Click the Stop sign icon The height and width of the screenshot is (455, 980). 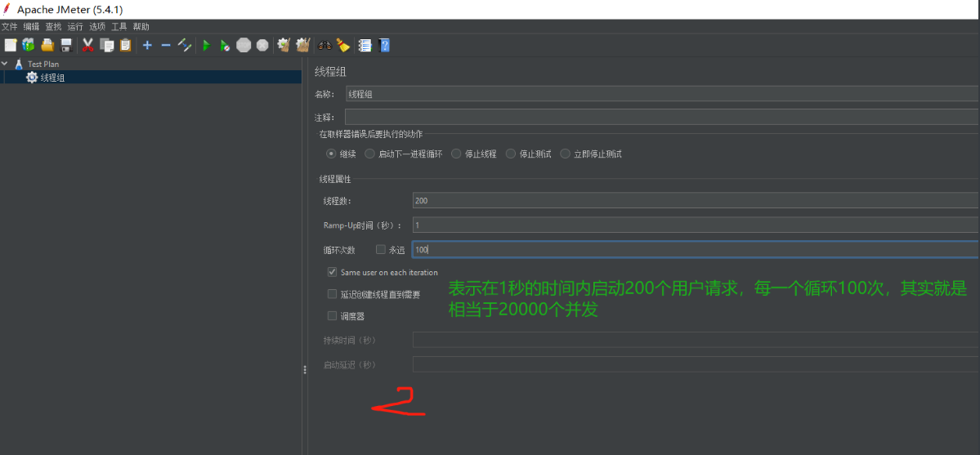[244, 45]
